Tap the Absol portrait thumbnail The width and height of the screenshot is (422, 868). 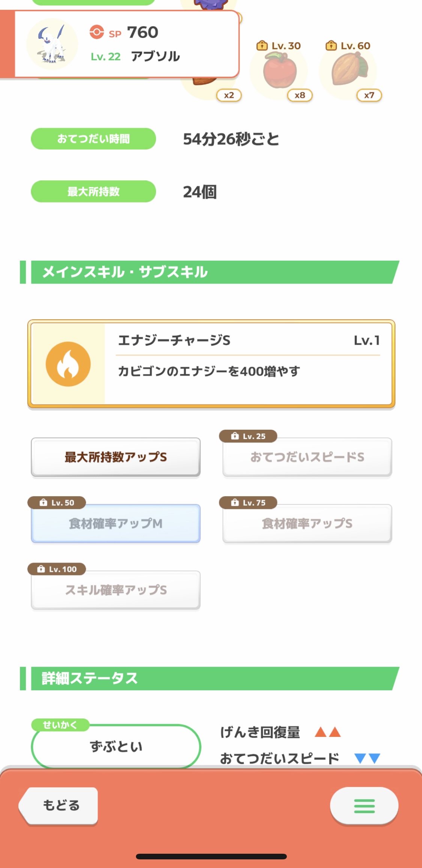coord(52,44)
